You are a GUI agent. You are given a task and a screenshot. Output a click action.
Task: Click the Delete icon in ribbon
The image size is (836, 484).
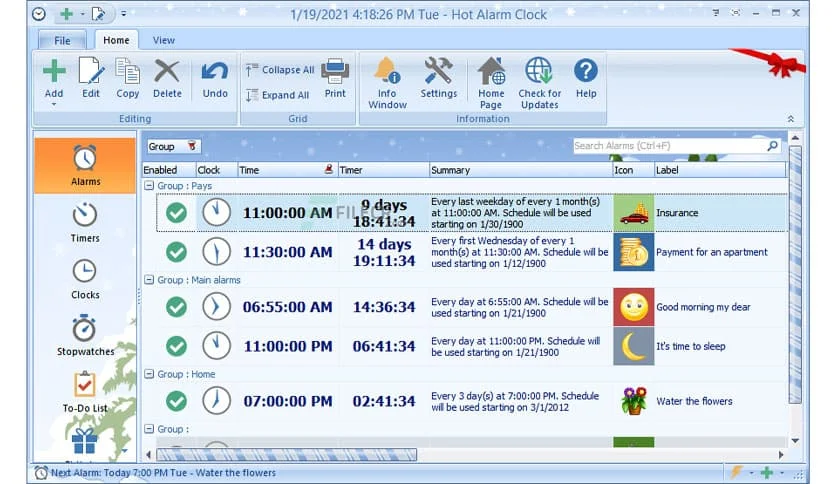point(167,72)
